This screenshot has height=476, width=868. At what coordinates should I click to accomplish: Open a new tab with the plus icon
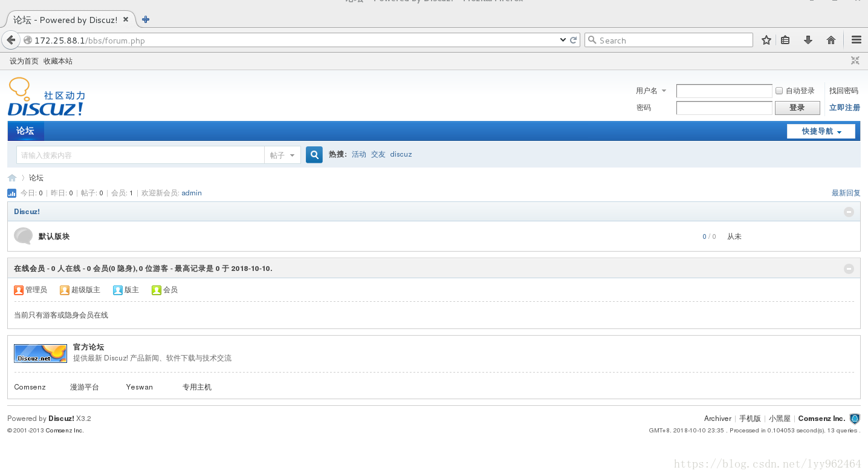[x=146, y=19]
